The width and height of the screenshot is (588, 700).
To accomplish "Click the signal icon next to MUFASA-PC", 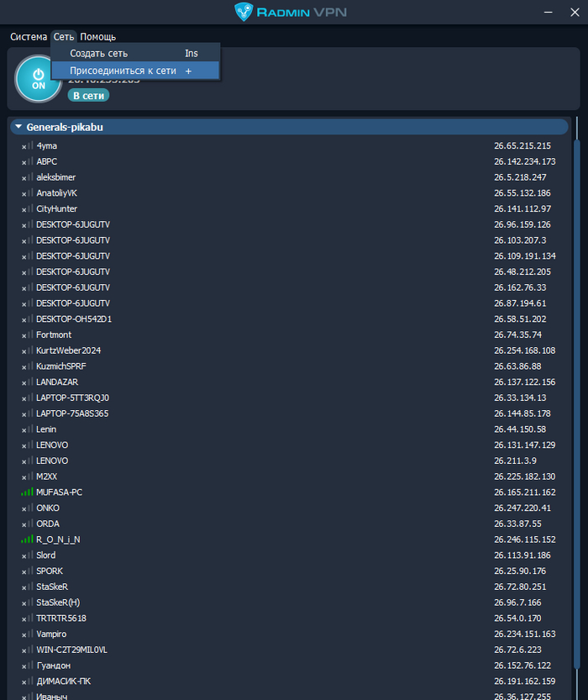I will tap(27, 492).
